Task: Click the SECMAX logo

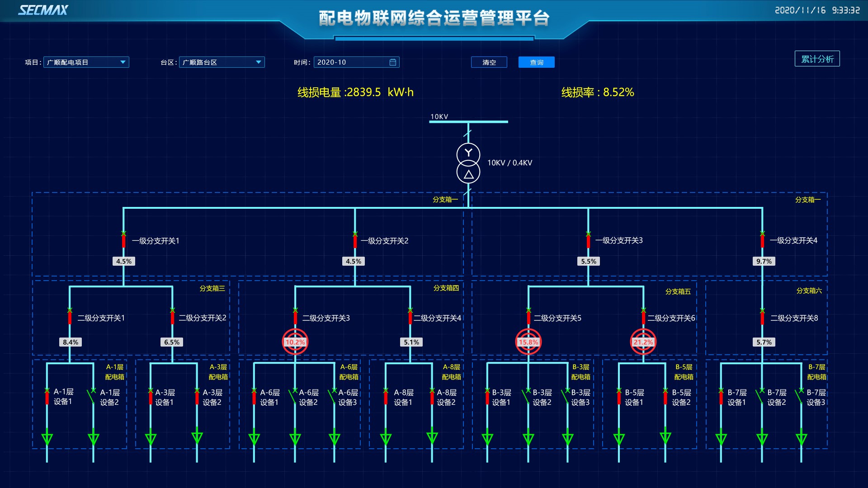Action: coord(43,10)
